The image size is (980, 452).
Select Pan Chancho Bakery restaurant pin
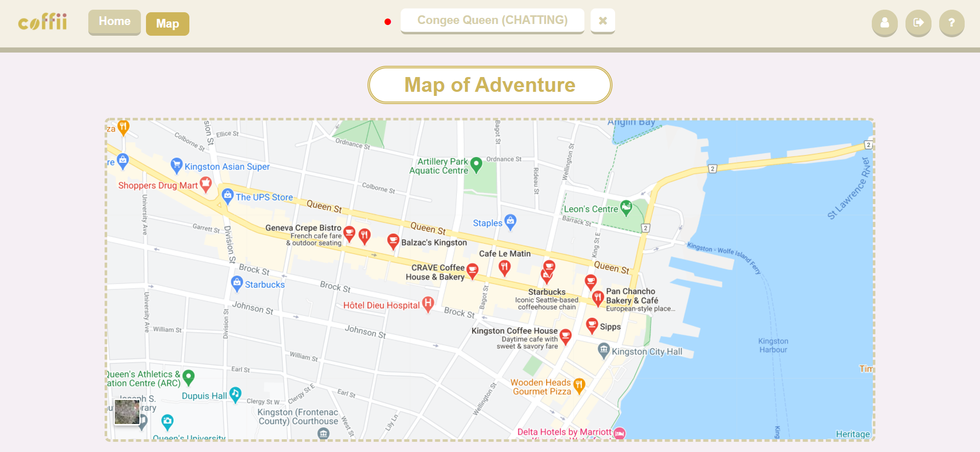[x=598, y=298]
